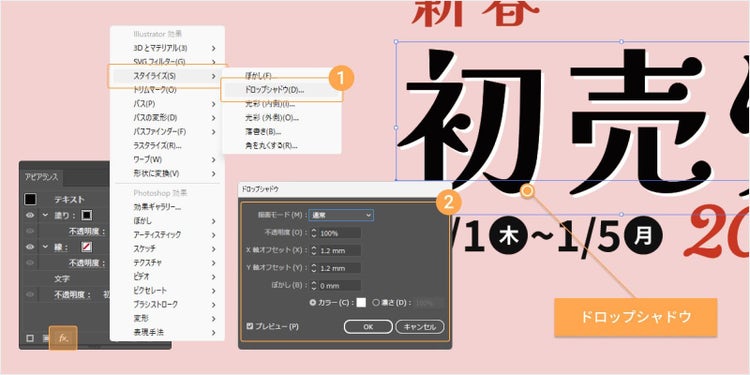Click the Y軸オフセット 1.2 mm field
The height and width of the screenshot is (375, 750).
[340, 268]
